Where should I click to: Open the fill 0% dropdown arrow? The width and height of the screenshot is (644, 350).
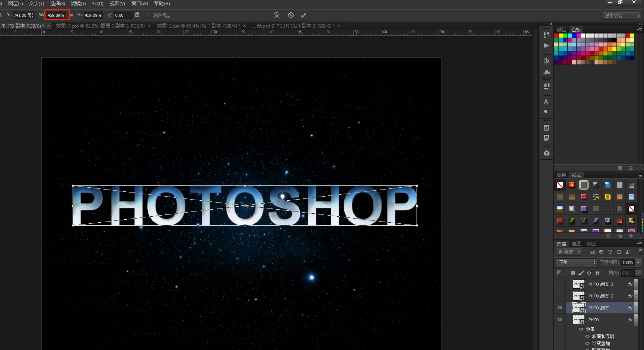[x=638, y=273]
